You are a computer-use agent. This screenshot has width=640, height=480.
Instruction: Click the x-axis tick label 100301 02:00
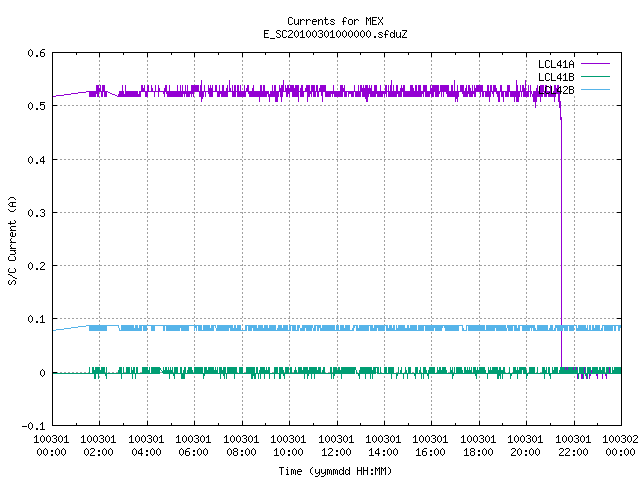click(98, 446)
